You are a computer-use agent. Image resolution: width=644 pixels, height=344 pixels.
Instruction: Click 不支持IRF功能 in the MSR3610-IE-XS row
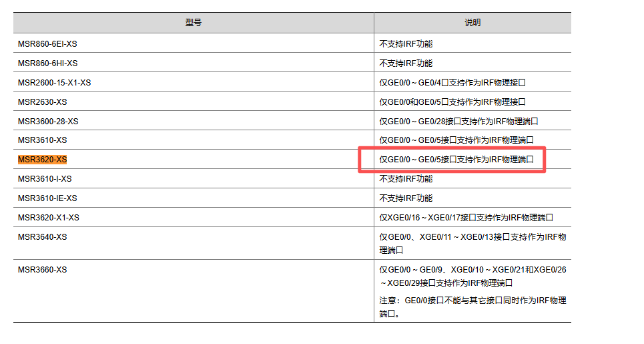pos(406,198)
